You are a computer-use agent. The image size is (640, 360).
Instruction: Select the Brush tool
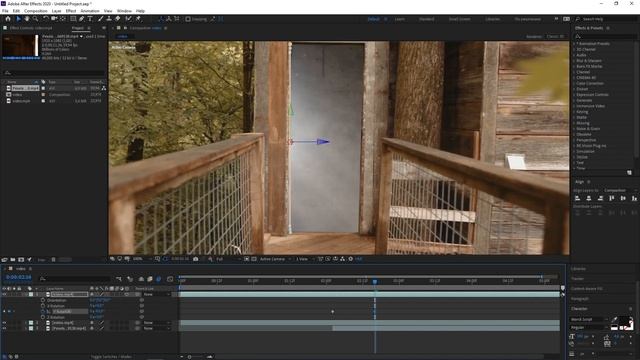click(100, 19)
